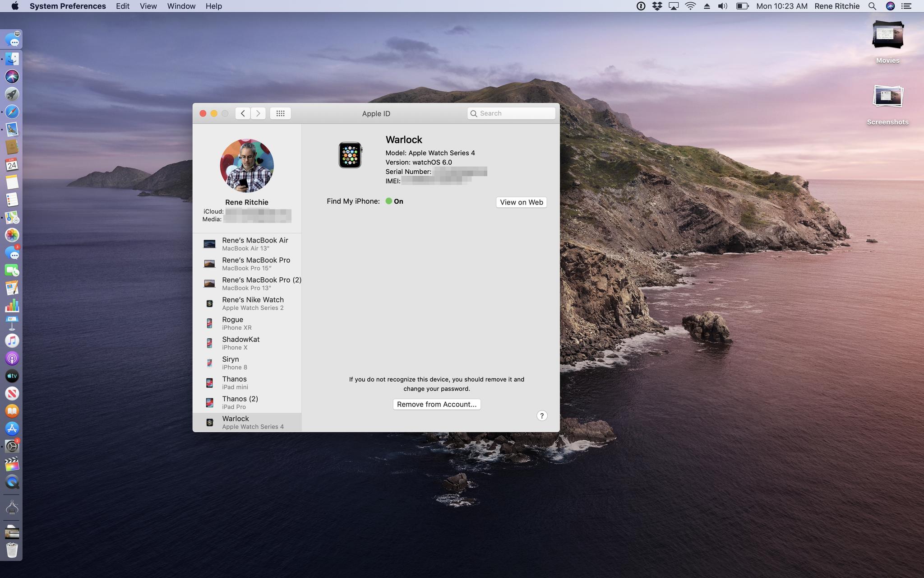The image size is (924, 578).
Task: Click the Search field in System Preferences
Action: coord(512,113)
